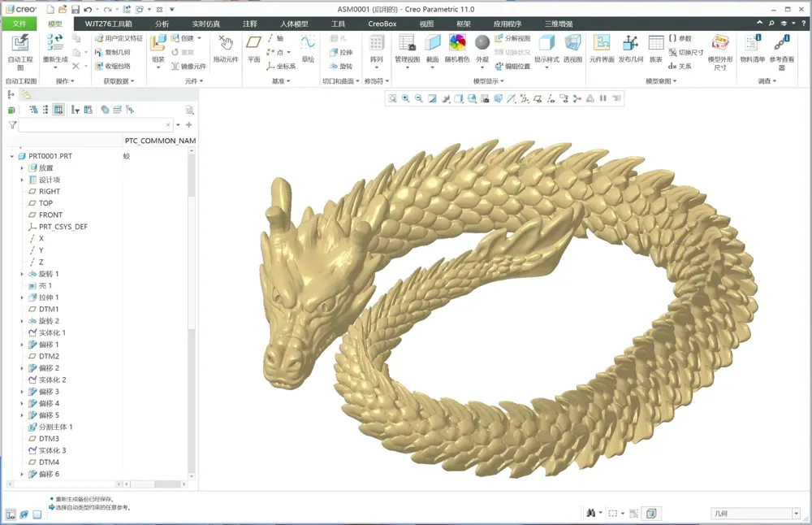Click the drag components (拖动元件) icon
This screenshot has height=525, width=812.
(x=226, y=50)
